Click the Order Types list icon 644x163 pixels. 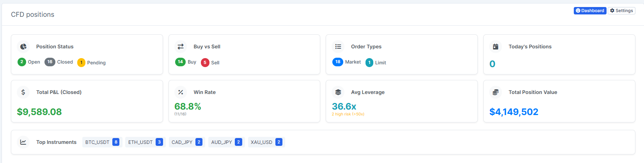point(338,46)
